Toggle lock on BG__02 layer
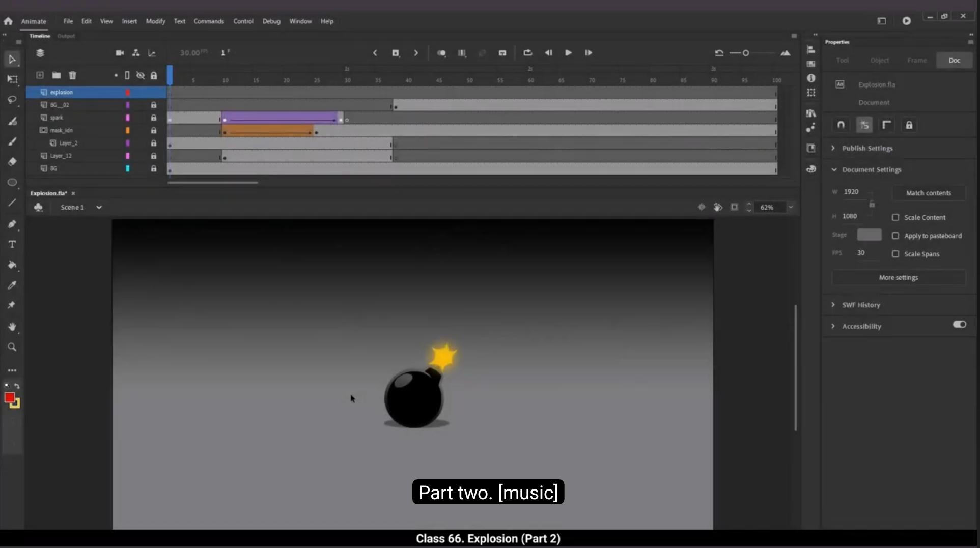 click(x=153, y=105)
